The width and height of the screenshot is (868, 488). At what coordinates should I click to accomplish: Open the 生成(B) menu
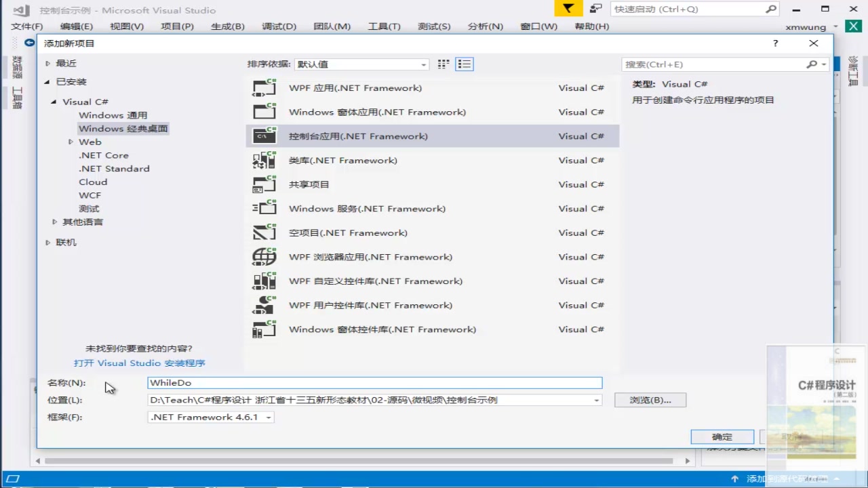coord(228,26)
